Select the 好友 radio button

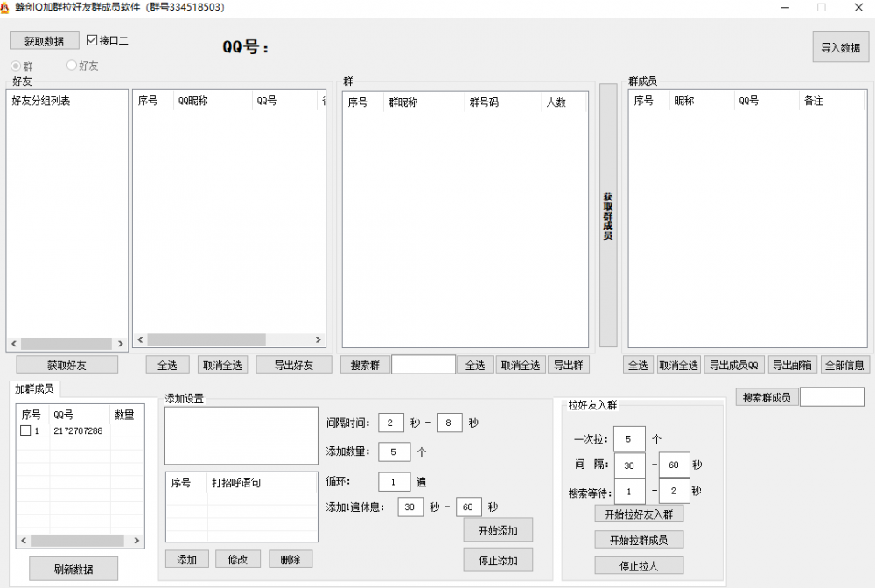tap(72, 66)
